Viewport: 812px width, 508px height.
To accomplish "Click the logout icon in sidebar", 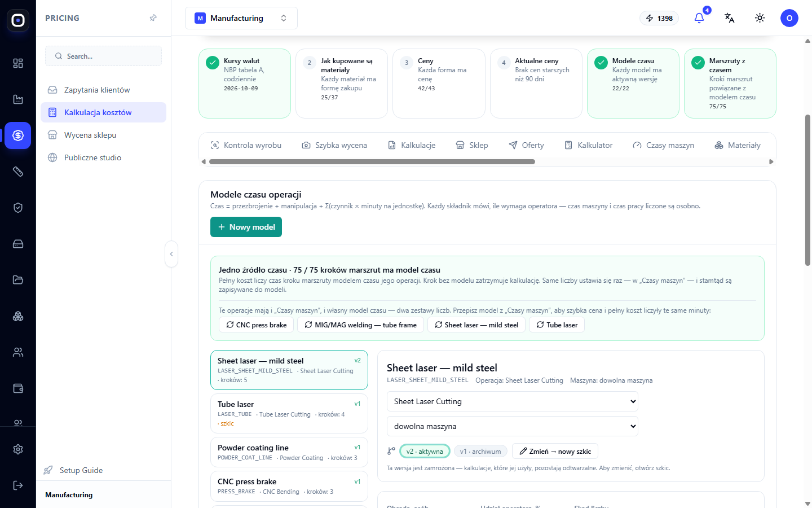I will pos(18,485).
